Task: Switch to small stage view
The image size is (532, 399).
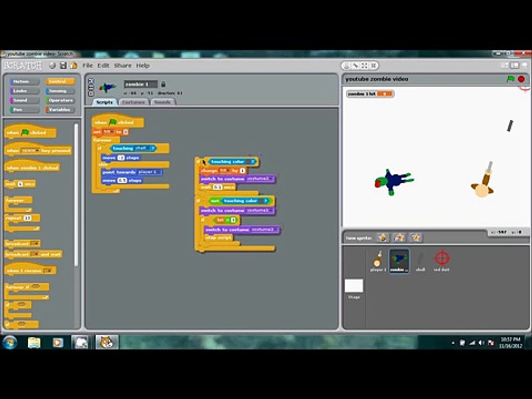Action: tap(505, 65)
